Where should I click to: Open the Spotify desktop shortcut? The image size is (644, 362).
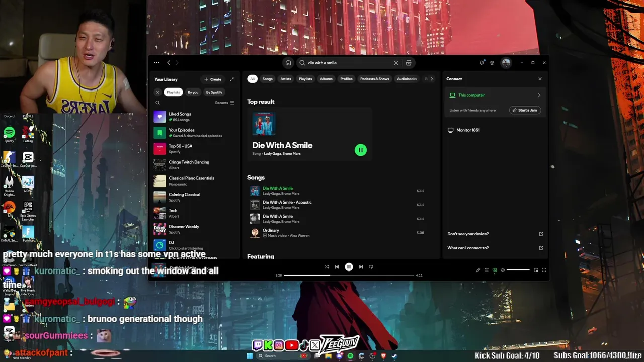(x=9, y=134)
